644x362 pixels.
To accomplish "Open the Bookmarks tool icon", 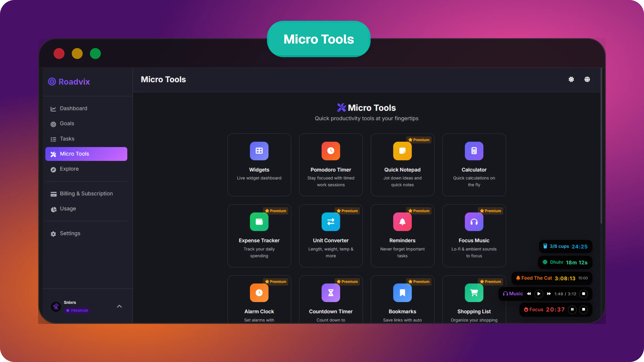I will click(402, 293).
